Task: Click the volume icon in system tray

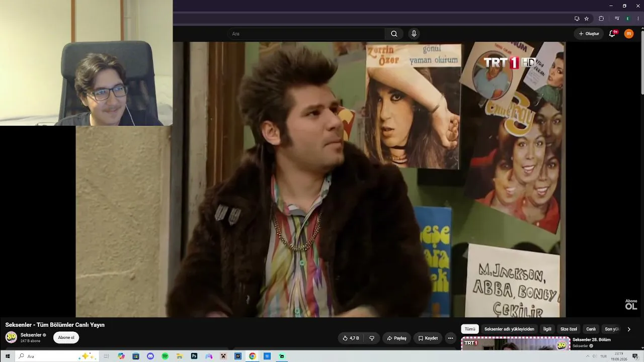Action: pos(595,356)
